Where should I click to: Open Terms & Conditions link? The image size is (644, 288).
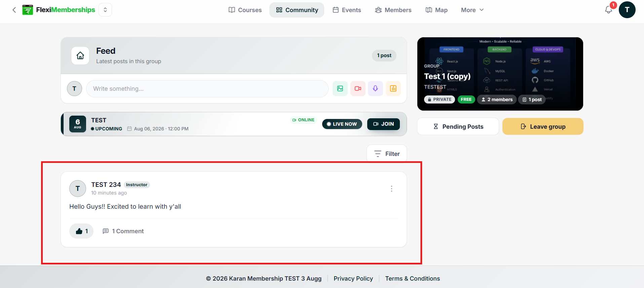click(412, 279)
